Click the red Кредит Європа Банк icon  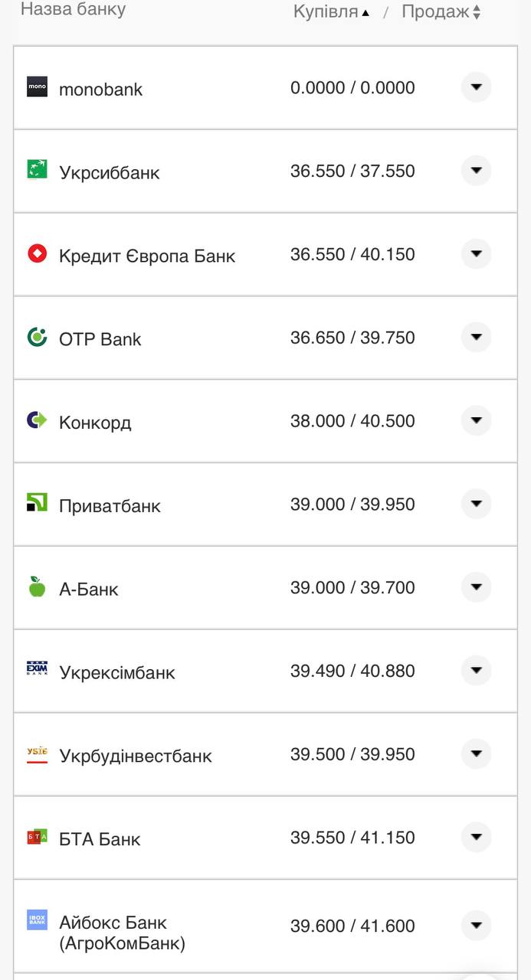pos(36,254)
